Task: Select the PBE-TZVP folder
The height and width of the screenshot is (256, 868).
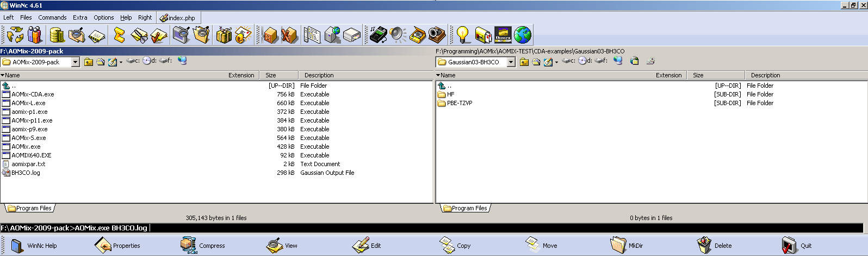Action: point(460,103)
